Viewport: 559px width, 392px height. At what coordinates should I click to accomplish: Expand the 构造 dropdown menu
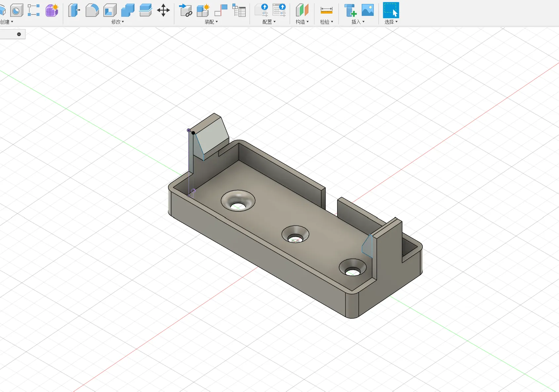tap(302, 22)
